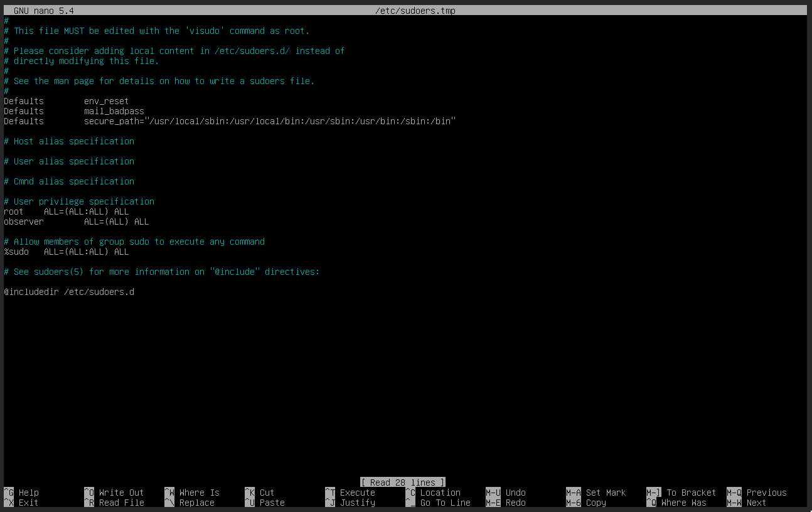The height and width of the screenshot is (512, 812).
Task: Click the To Bracket shortcut
Action: 681,493
